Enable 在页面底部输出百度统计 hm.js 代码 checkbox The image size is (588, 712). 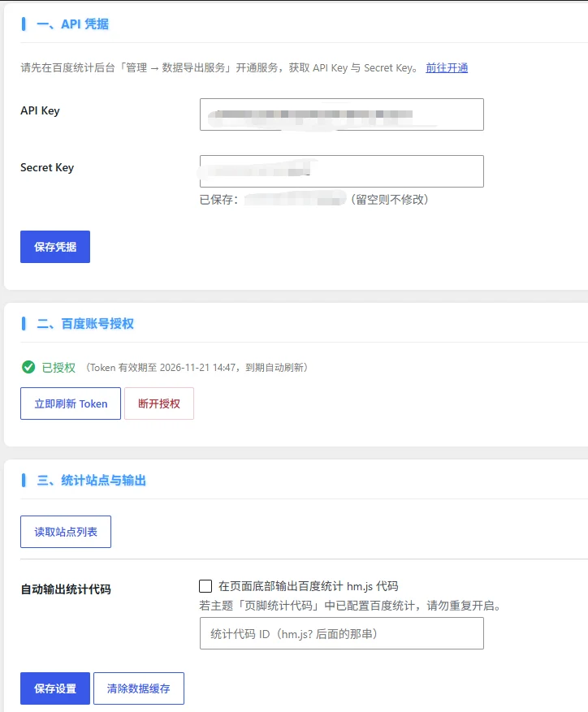(205, 586)
